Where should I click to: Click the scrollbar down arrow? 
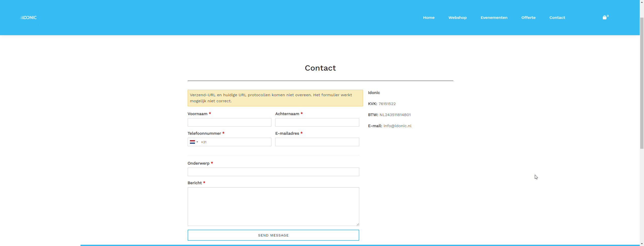(x=642, y=244)
